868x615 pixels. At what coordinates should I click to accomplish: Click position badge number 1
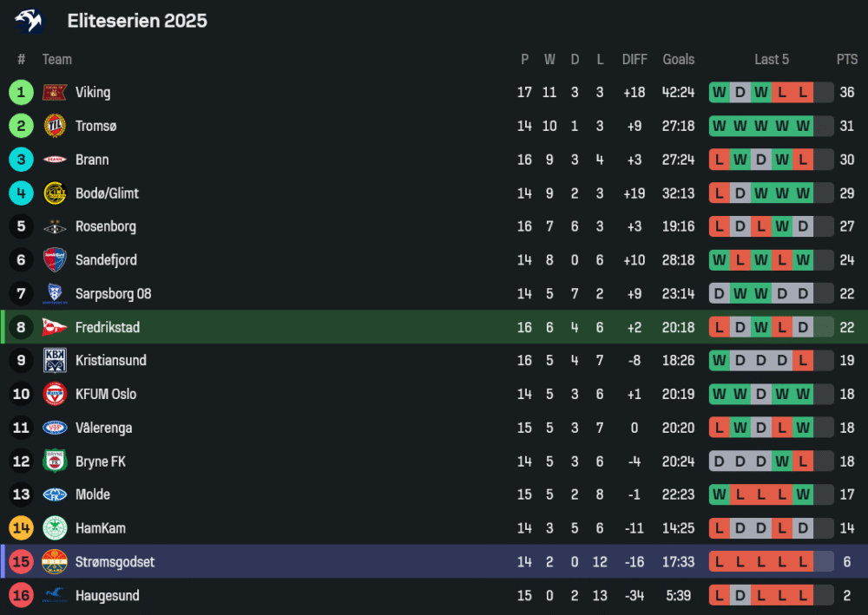[22, 92]
